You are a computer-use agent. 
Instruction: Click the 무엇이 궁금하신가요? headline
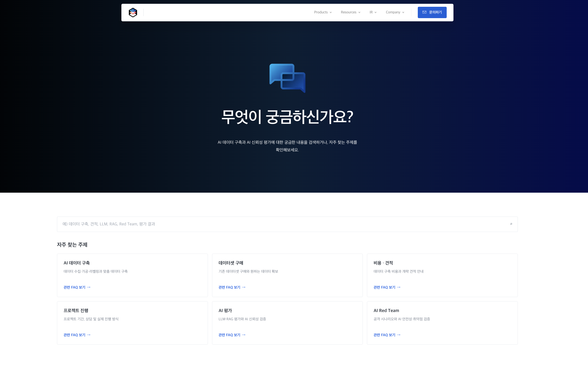(x=287, y=117)
